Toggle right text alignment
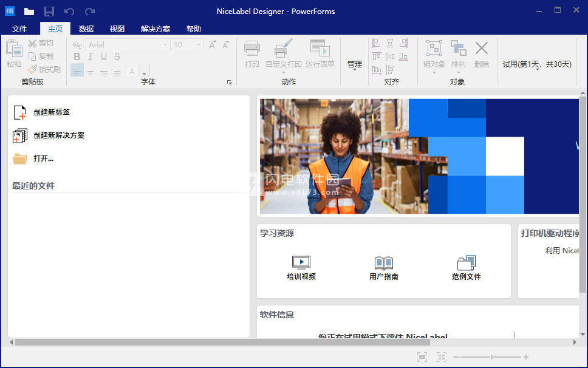 pos(104,73)
